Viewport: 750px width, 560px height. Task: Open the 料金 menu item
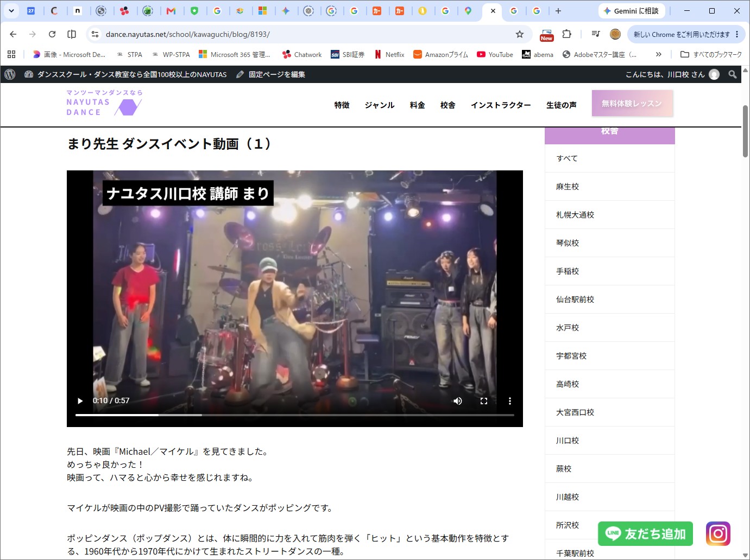[x=417, y=105]
